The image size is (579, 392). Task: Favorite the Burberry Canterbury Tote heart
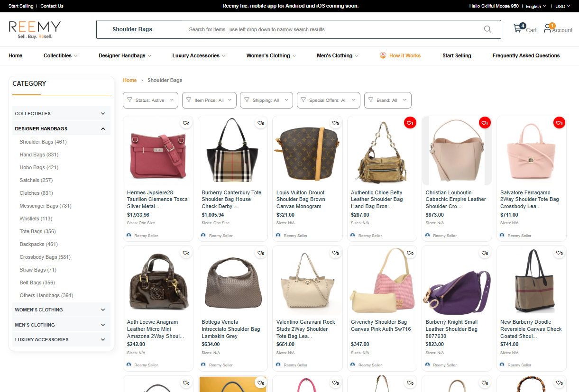[x=260, y=123]
